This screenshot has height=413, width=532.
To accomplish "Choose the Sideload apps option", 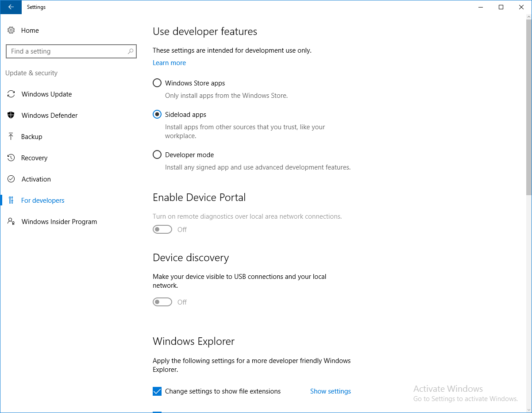I will click(x=157, y=115).
